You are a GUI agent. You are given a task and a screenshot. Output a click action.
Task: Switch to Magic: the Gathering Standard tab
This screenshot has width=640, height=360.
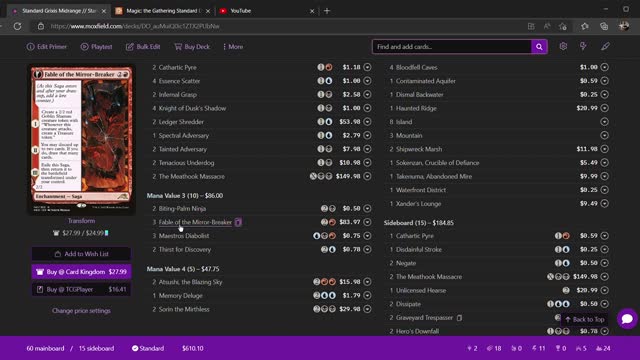(163, 11)
